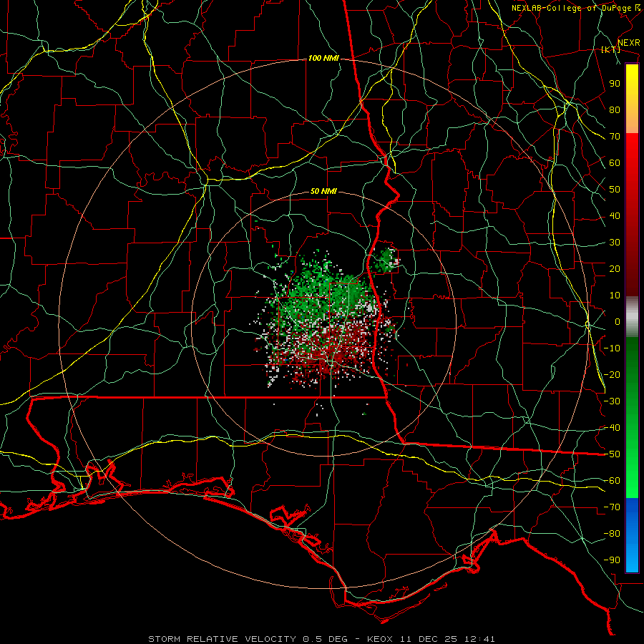Viewport: 644px width, 644px height.
Task: Click the NEXR label above the legend
Action: (629, 43)
